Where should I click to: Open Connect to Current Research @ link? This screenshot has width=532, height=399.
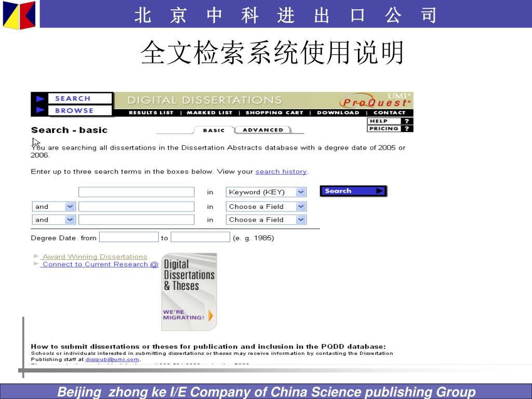(x=100, y=264)
